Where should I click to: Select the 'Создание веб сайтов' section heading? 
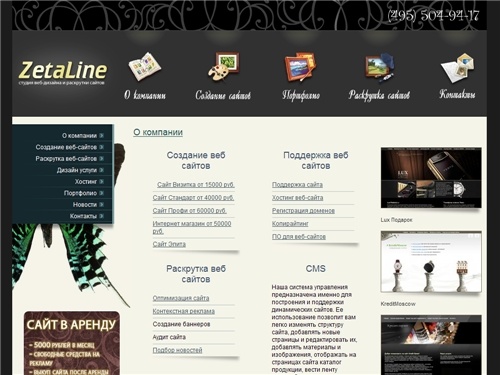coord(196,160)
